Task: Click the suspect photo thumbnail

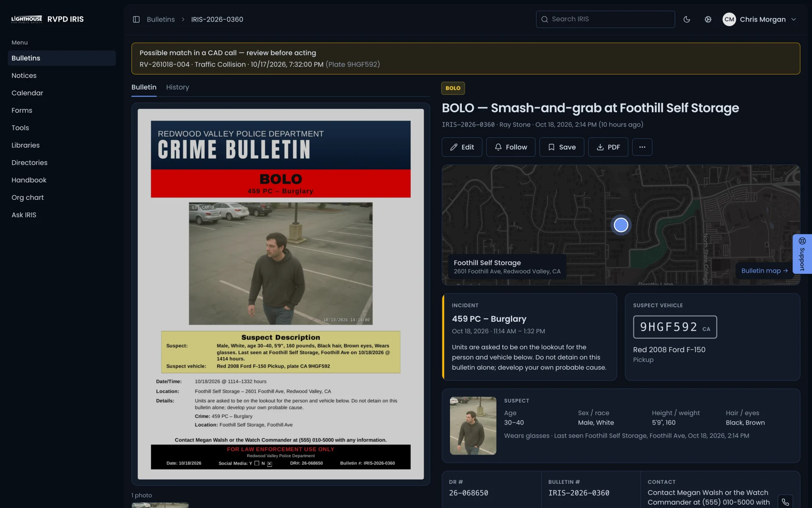Action: point(473,426)
